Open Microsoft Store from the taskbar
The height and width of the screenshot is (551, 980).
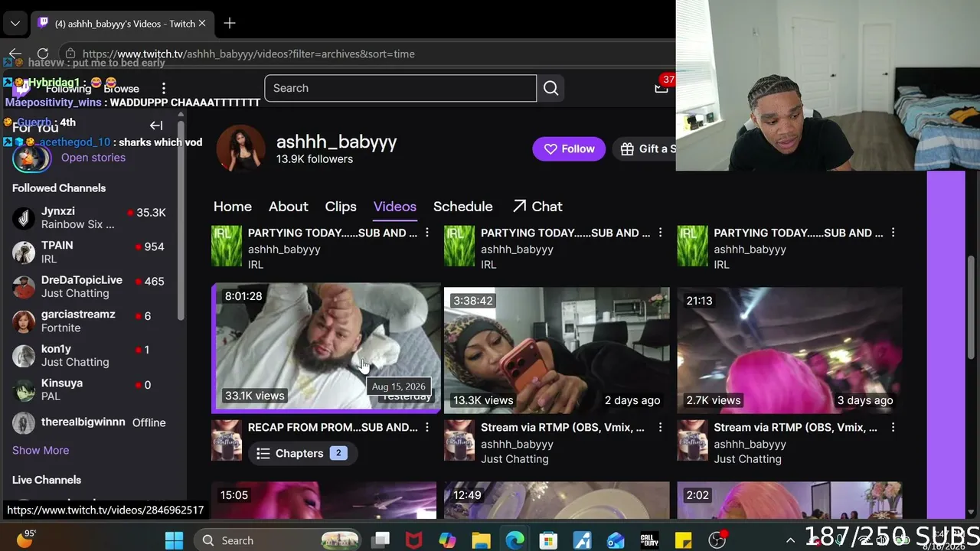click(x=548, y=540)
